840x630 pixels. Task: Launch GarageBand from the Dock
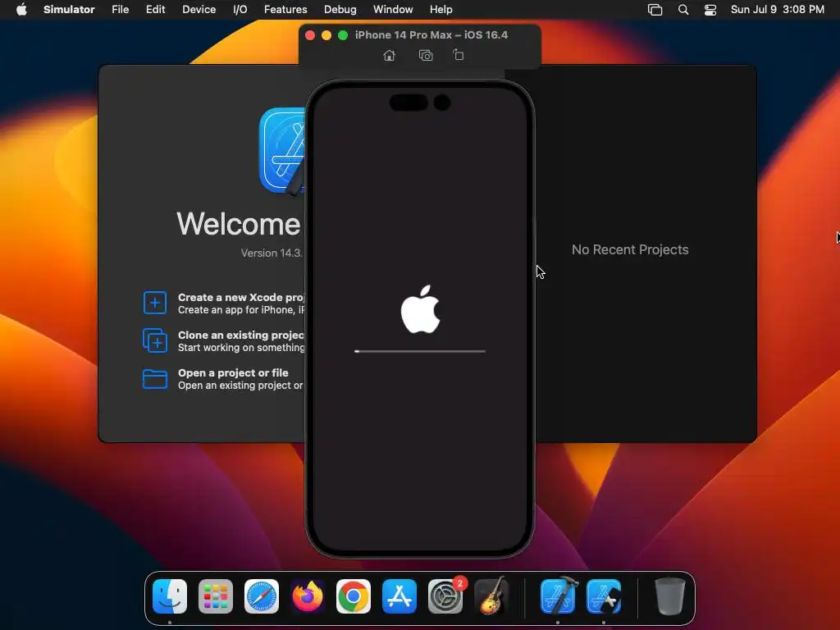491,596
